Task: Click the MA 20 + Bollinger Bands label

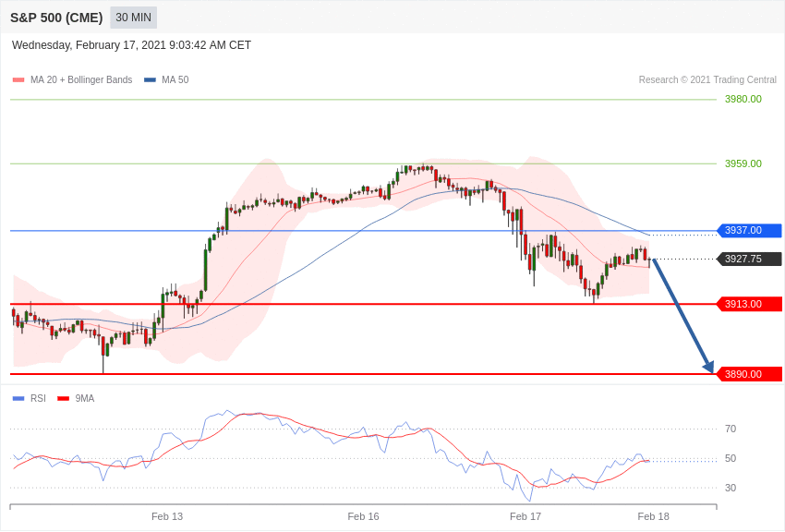Action: [x=81, y=80]
